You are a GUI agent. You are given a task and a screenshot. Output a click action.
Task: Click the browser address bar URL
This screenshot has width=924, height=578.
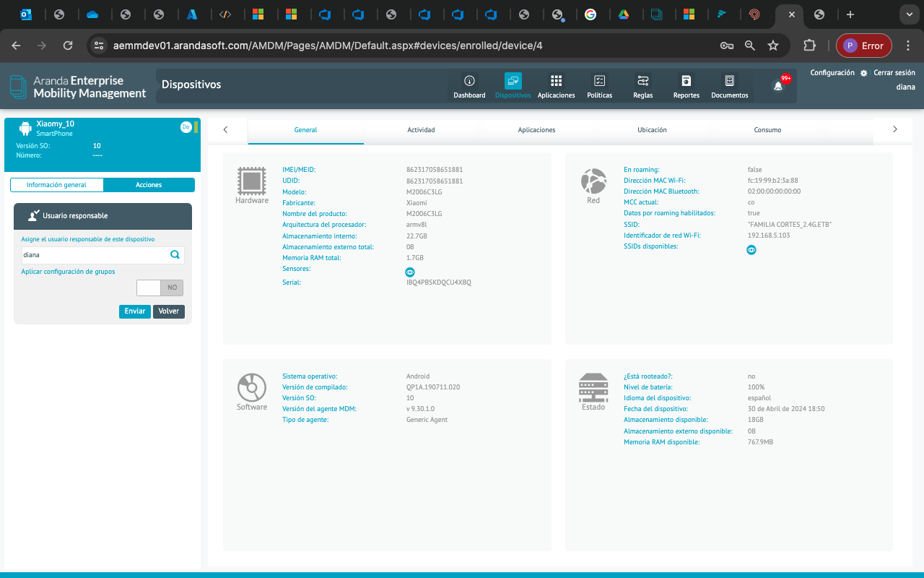328,46
